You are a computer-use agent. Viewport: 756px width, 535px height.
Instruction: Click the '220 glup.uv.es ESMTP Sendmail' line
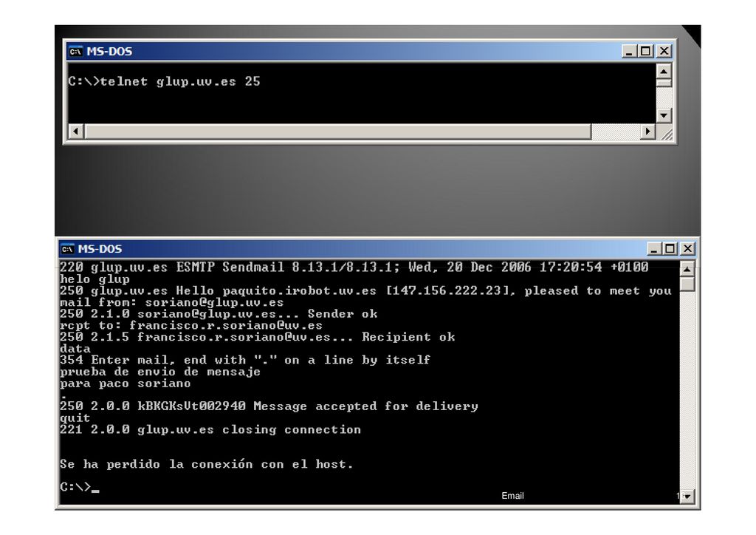point(354,267)
